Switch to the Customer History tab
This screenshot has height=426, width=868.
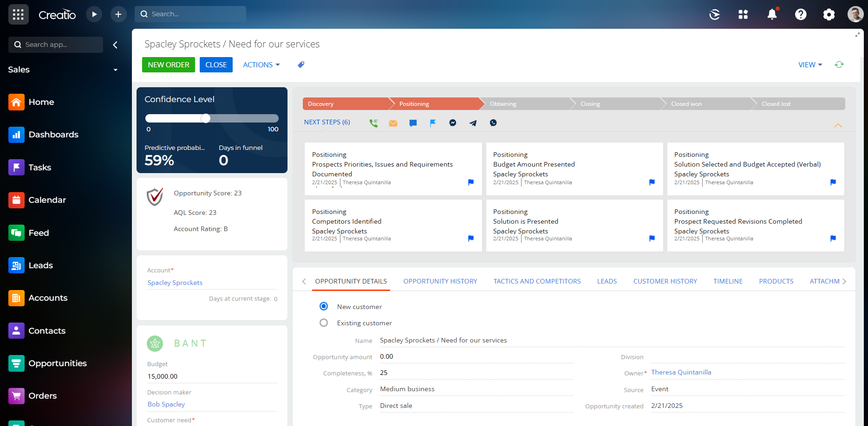[665, 281]
